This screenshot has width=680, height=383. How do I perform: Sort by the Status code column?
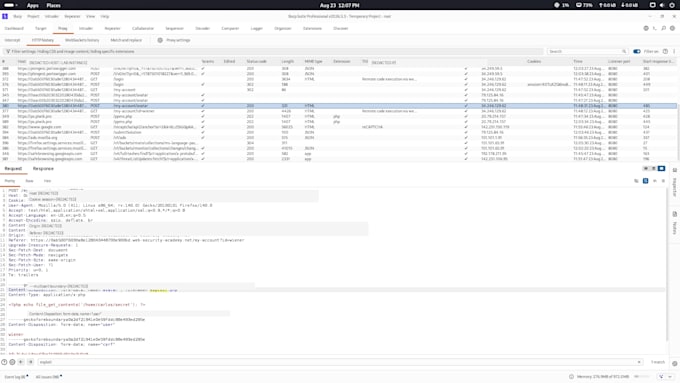click(257, 62)
